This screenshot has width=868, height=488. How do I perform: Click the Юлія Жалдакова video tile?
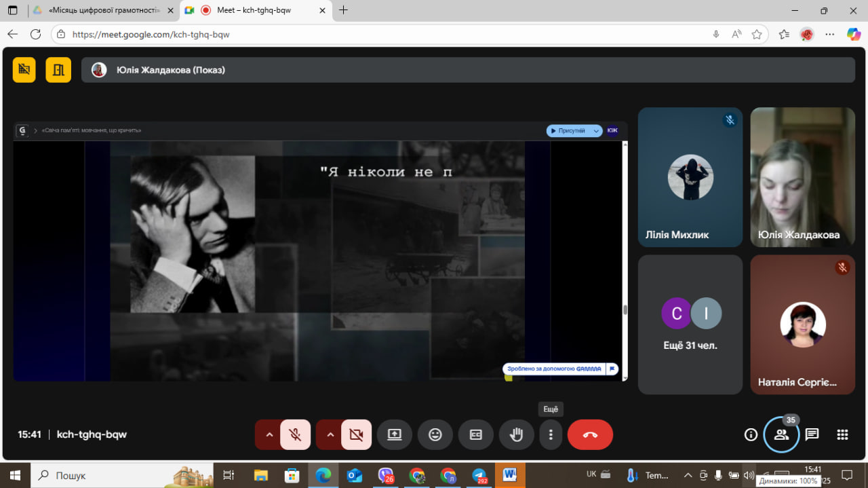[802, 177]
